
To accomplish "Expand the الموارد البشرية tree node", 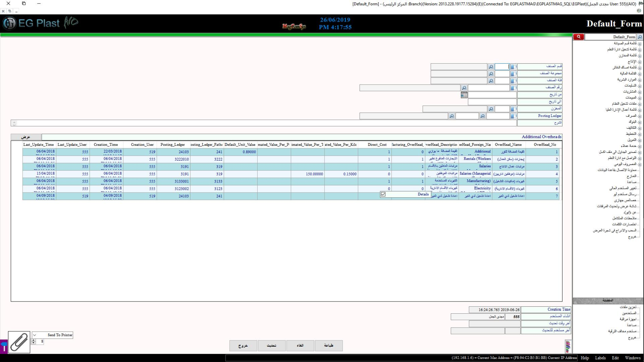I will [x=640, y=80].
